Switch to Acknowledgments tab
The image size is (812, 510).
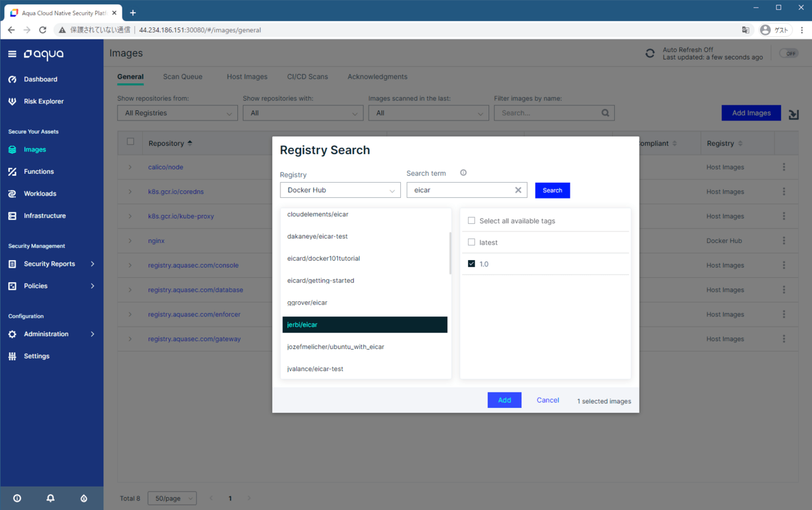click(377, 77)
